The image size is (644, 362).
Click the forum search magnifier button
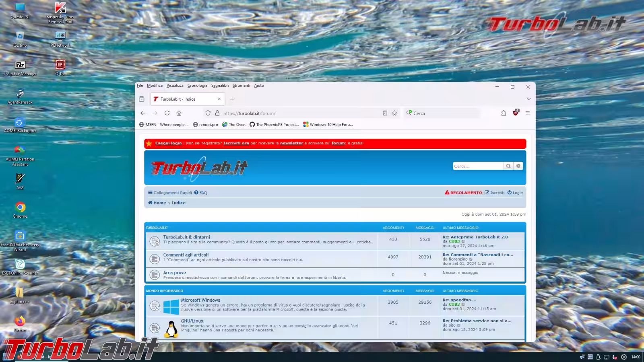[508, 166]
